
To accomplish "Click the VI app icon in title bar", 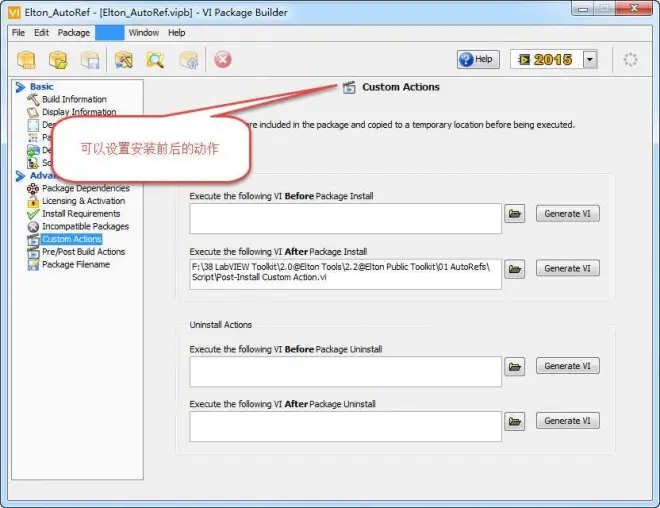I will tap(14, 13).
